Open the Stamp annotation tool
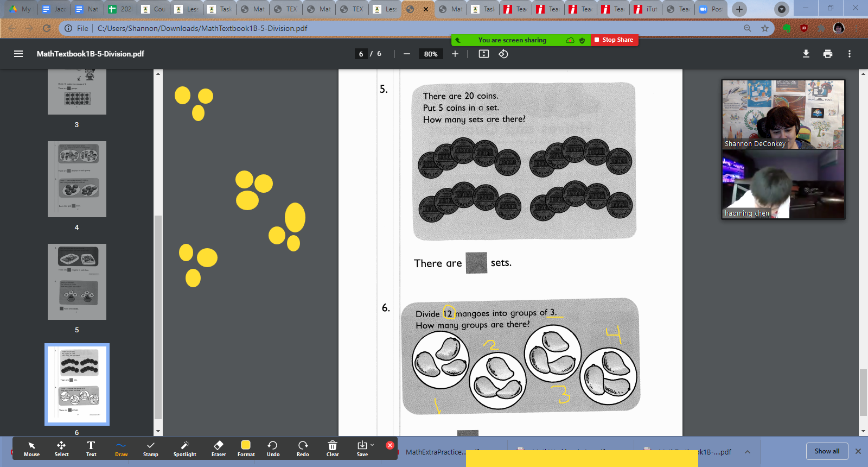The width and height of the screenshot is (868, 467). click(x=151, y=449)
